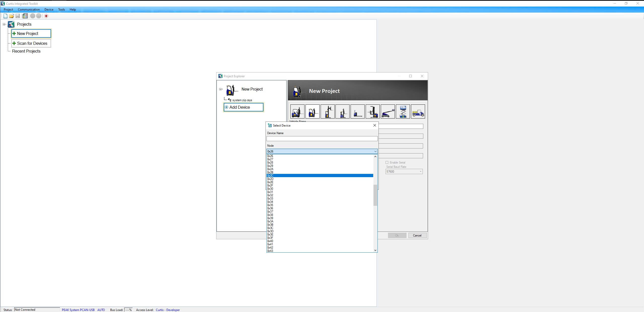Screen dimensions: 644x312
Task: Click the save floppy disk toolbar icon
Action: [18, 16]
